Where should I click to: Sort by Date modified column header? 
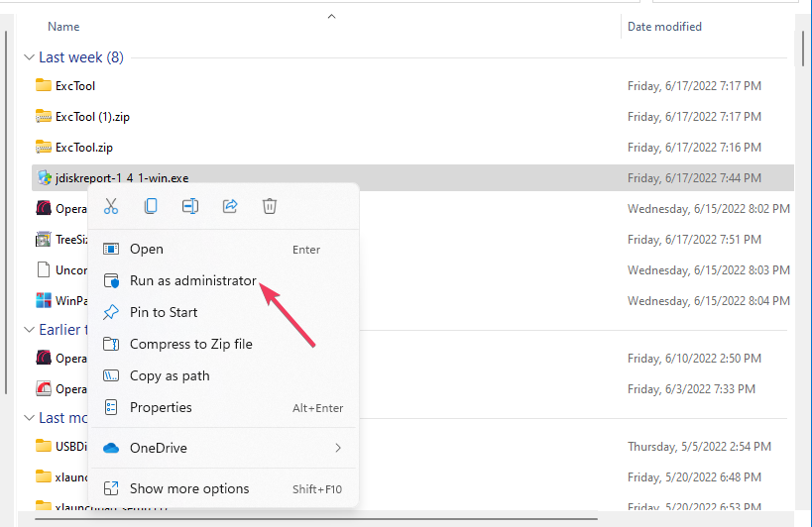tap(664, 27)
